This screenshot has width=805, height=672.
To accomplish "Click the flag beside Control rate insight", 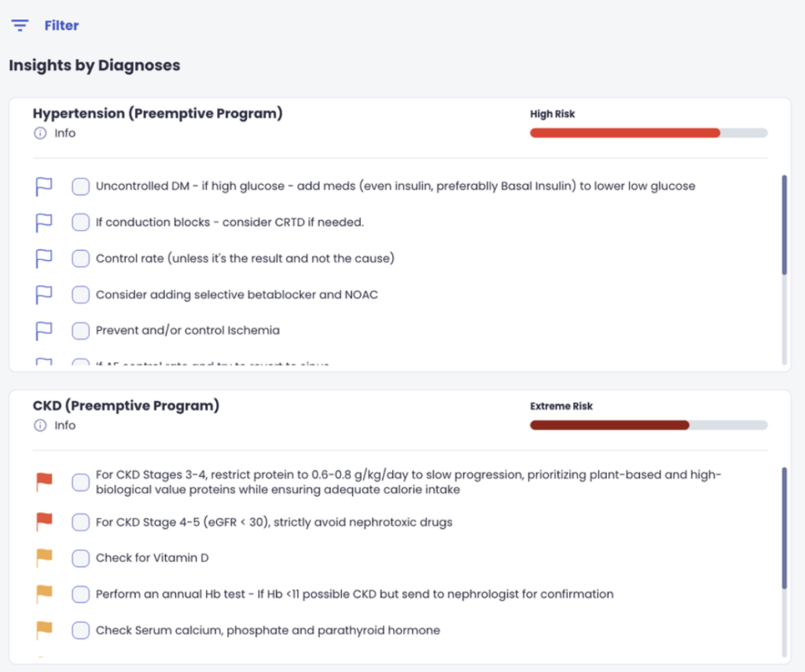I will tap(44, 259).
